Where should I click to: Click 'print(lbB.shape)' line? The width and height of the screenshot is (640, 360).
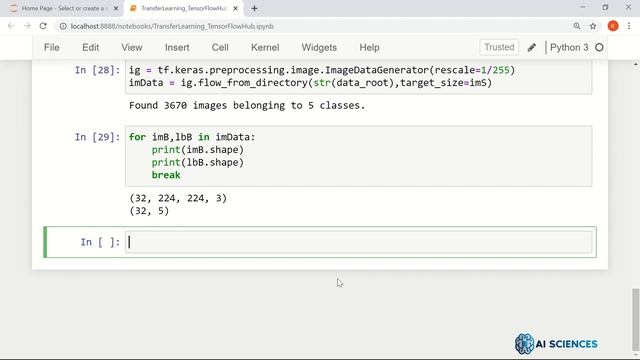[198, 162]
